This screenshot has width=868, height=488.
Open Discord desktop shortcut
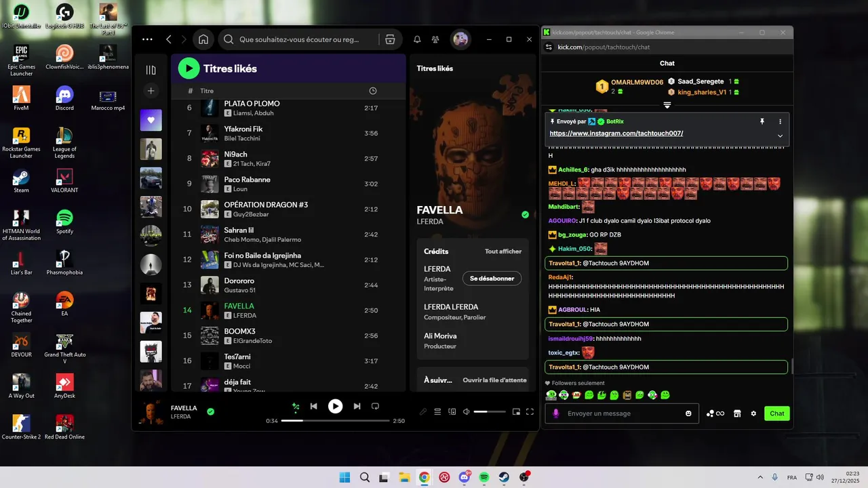click(64, 99)
